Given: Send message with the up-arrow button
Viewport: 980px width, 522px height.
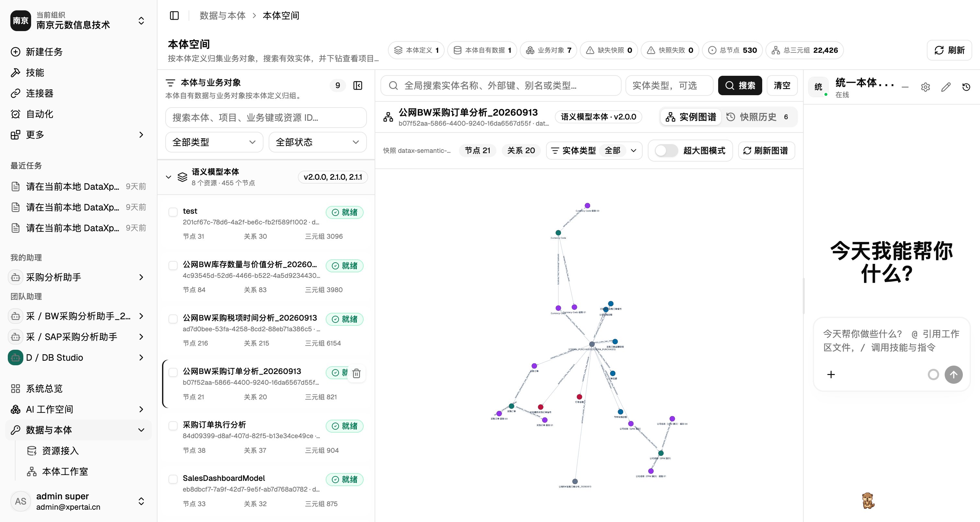Looking at the screenshot, I should coord(953,374).
